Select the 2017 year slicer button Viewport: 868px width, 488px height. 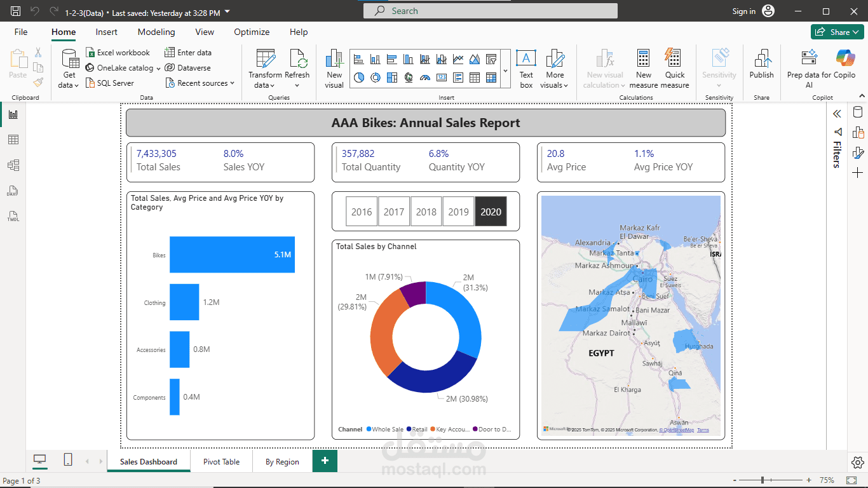tap(394, 212)
